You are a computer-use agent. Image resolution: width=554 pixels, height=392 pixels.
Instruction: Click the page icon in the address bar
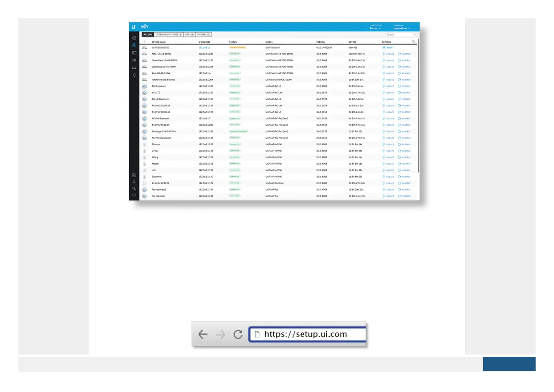(x=257, y=334)
